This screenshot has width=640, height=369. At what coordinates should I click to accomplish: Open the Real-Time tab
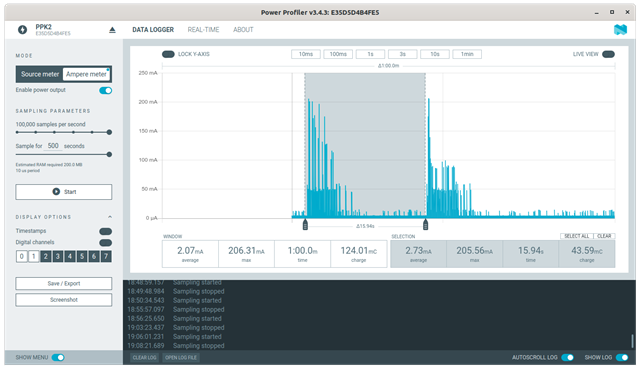203,30
